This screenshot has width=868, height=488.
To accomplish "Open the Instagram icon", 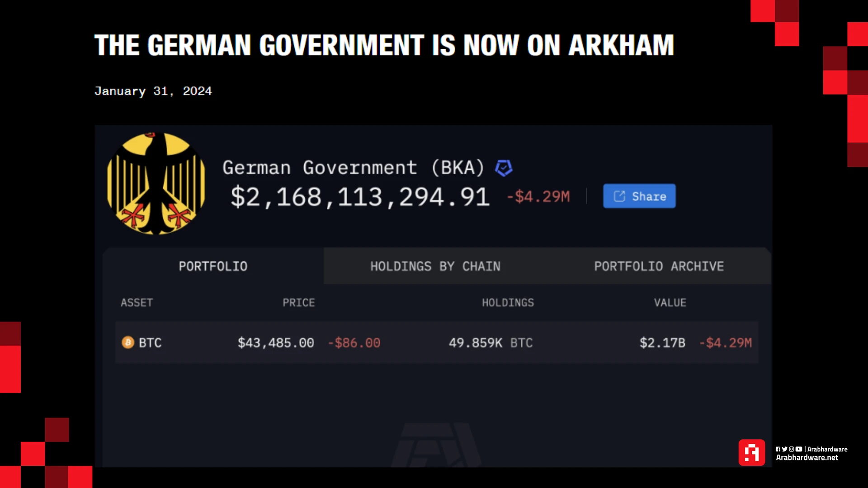I will (x=792, y=449).
